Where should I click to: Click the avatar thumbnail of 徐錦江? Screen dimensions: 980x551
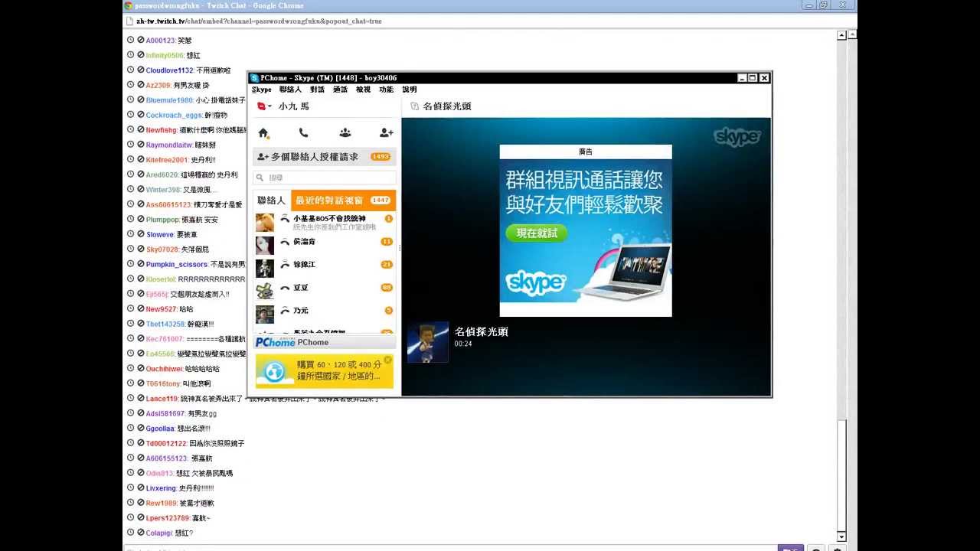pos(265,269)
